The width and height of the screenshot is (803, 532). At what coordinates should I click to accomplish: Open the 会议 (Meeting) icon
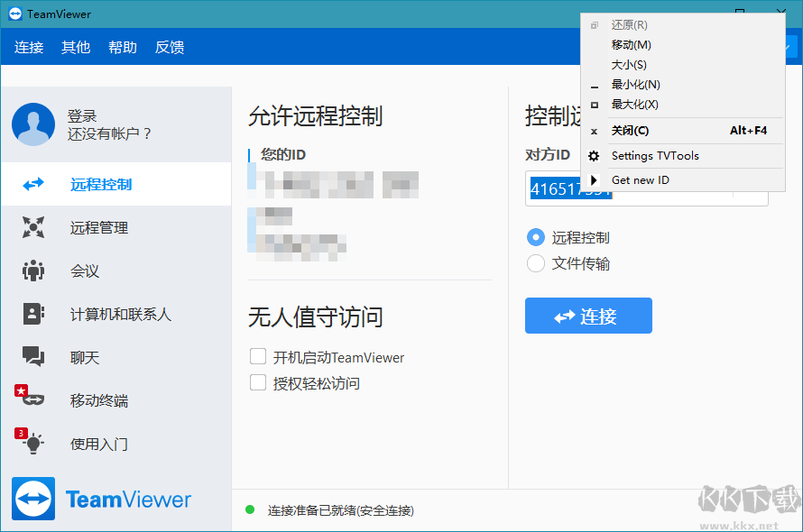pyautogui.click(x=32, y=271)
